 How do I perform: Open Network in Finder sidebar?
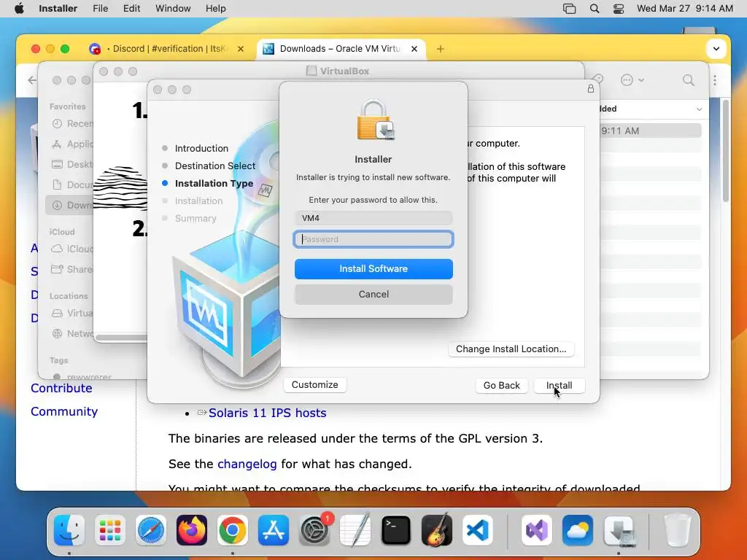click(71, 333)
